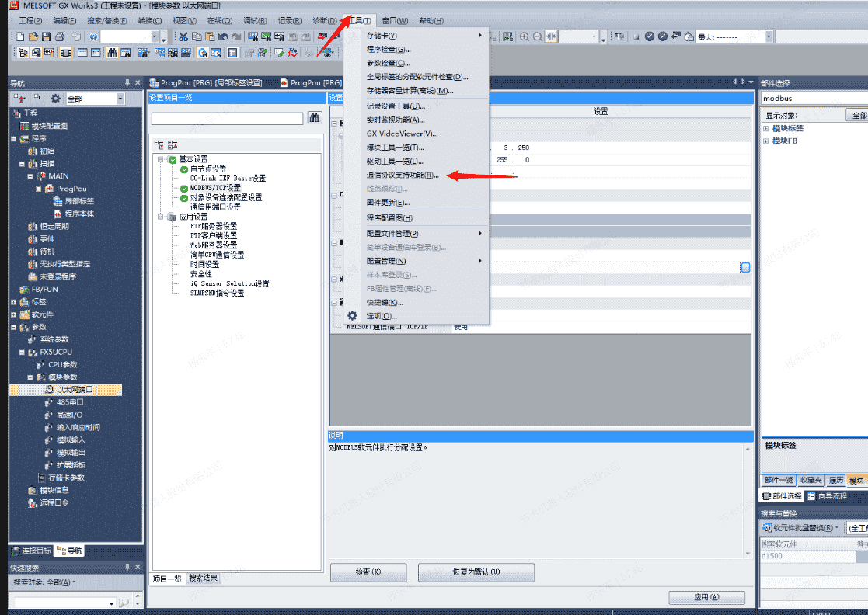Switch to the 搜索结果 tab

pos(204,578)
